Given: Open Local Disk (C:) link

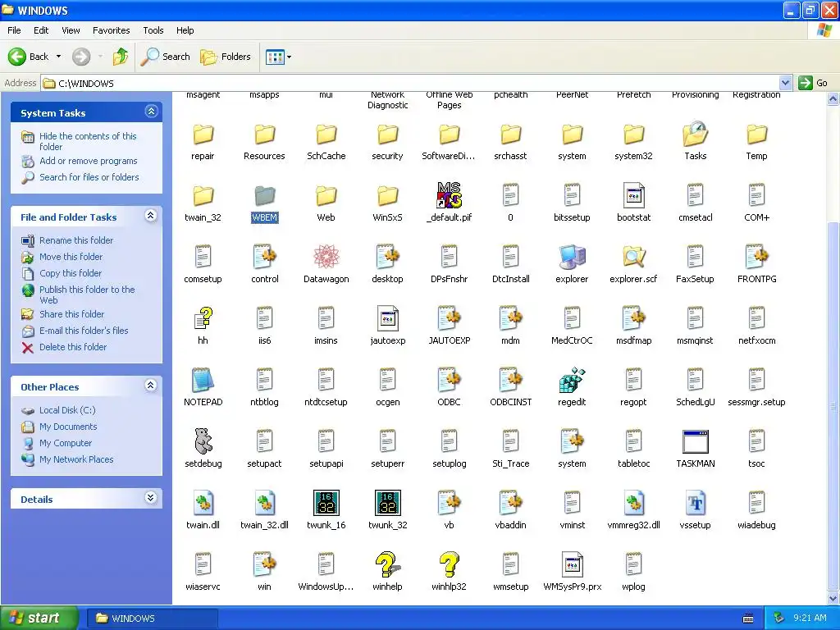Looking at the screenshot, I should tap(67, 410).
